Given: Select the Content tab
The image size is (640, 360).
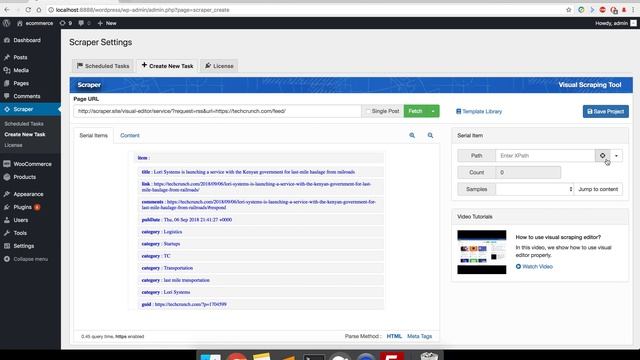Looking at the screenshot, I should click(x=130, y=136).
